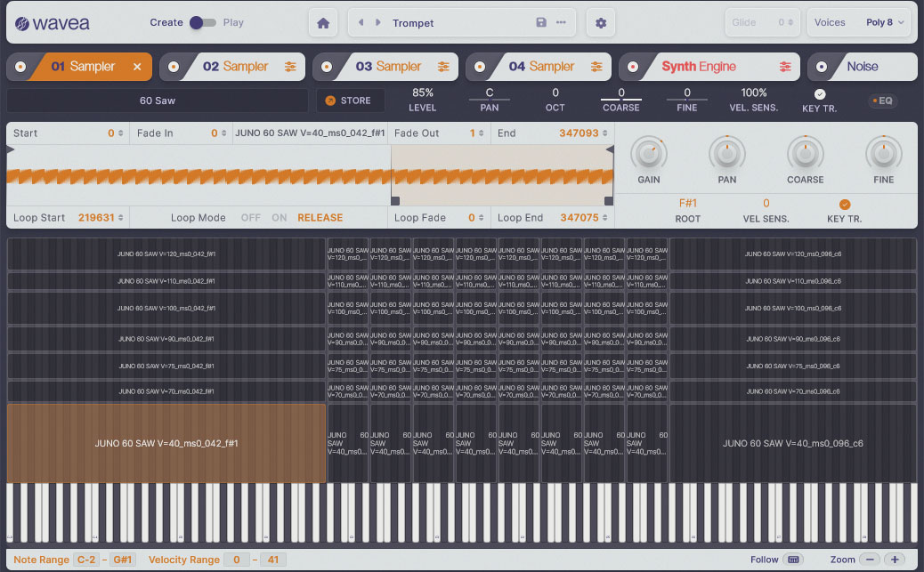The image size is (924, 572).
Task: Click the sample COARSE knob
Action: click(806, 154)
